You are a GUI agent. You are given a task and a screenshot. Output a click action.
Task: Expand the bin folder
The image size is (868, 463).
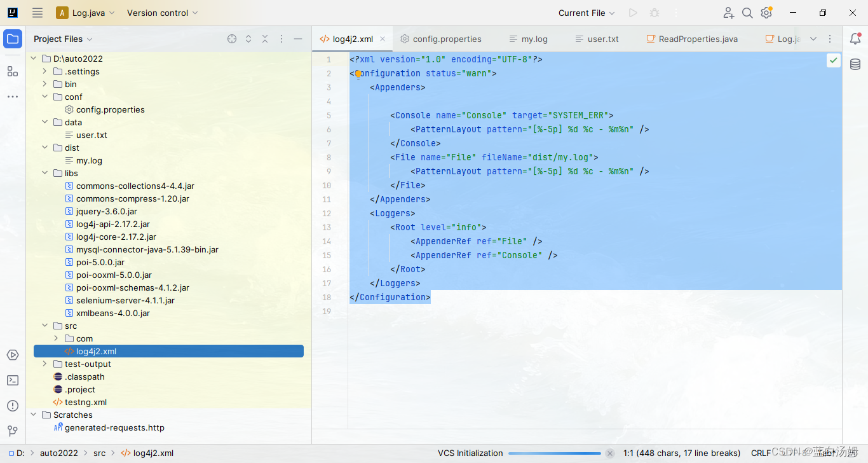pyautogui.click(x=44, y=84)
